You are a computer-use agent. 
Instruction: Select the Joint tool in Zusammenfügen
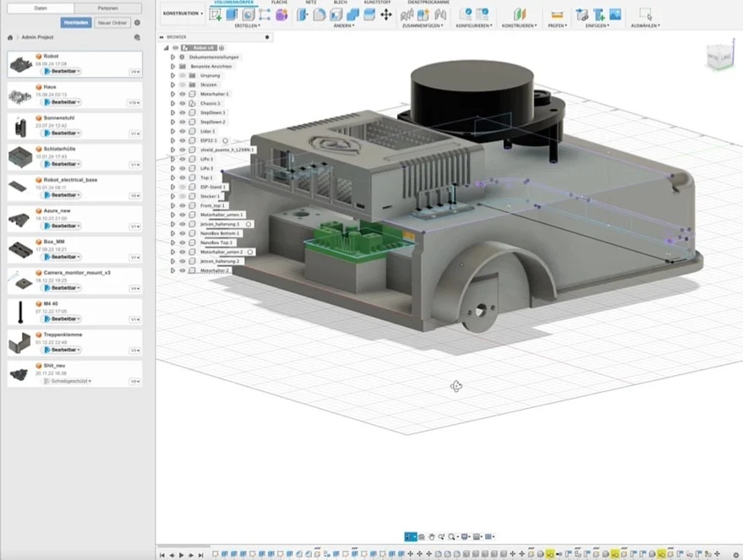pyautogui.click(x=440, y=14)
